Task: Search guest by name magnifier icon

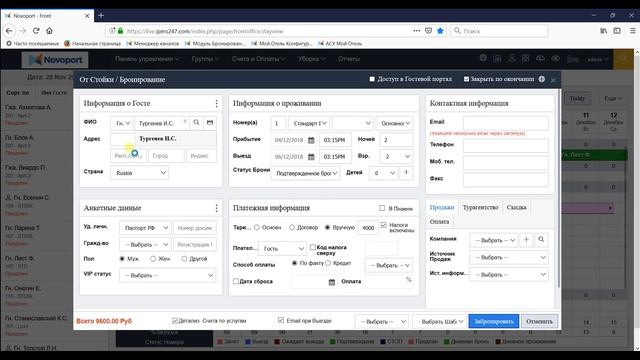Action: [196, 122]
